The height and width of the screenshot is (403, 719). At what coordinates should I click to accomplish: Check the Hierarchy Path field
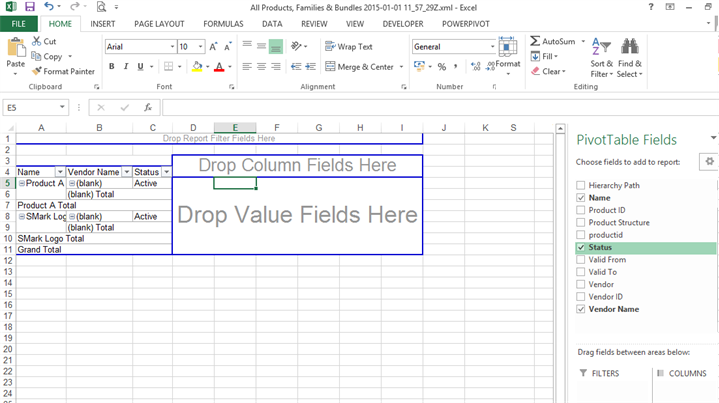[581, 185]
